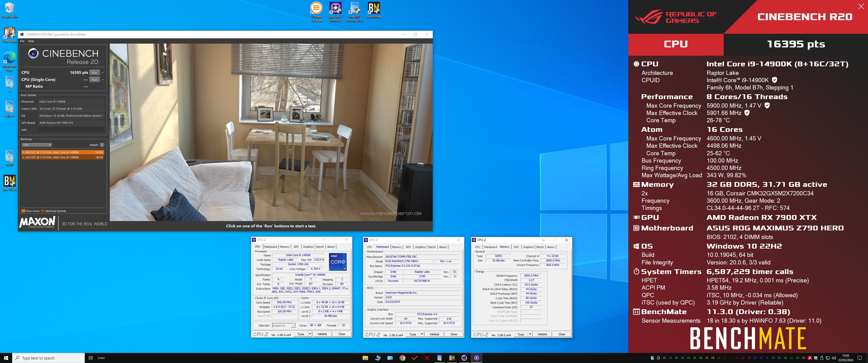Click Close in CPU-Z Mainboard window
Screen dimensions: 868x363
pyautogui.click(x=453, y=334)
